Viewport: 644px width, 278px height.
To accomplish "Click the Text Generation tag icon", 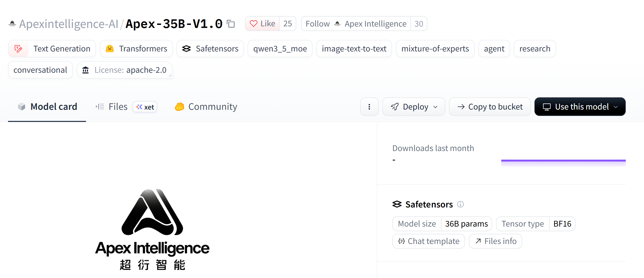I will pos(18,49).
